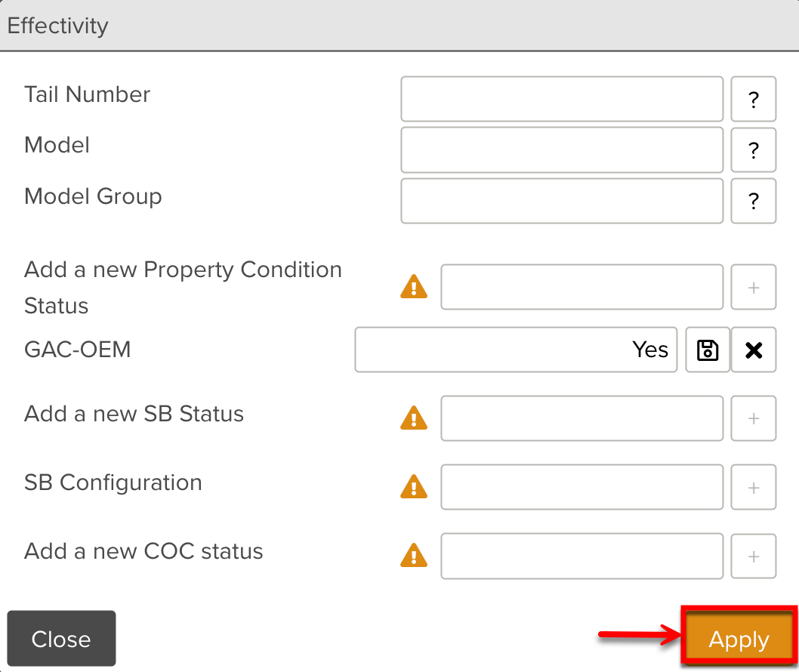Image resolution: width=799 pixels, height=672 pixels.
Task: Click the warning icon beside COC status
Action: (414, 556)
